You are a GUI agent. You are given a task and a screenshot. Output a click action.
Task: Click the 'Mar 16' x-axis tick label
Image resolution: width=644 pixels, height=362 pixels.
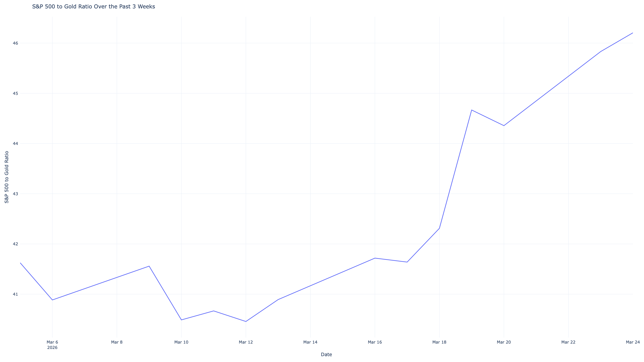(375, 342)
